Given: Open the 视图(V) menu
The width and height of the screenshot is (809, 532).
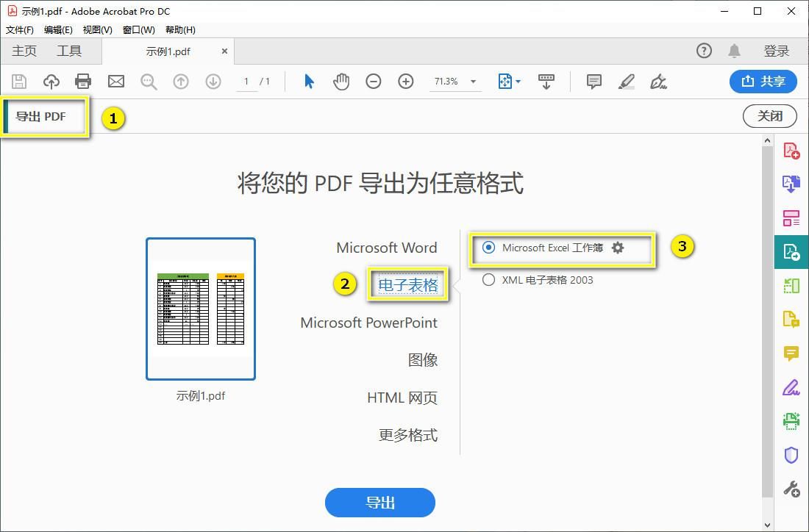Looking at the screenshot, I should 98,30.
